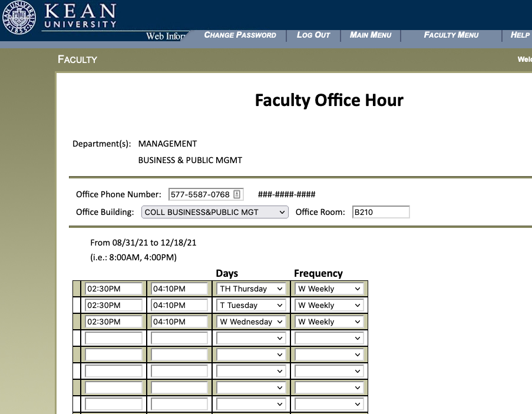This screenshot has height=414, width=532.
Task: Click end time 04:10PM in Wednesday row
Action: click(x=179, y=322)
